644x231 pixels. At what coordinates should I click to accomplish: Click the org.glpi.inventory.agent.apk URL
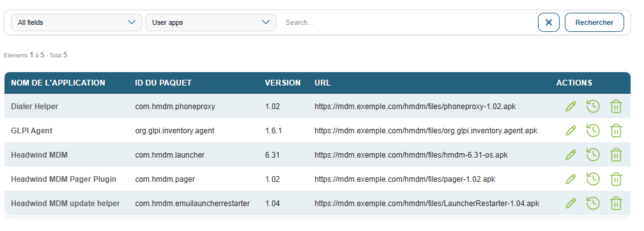[x=426, y=131]
